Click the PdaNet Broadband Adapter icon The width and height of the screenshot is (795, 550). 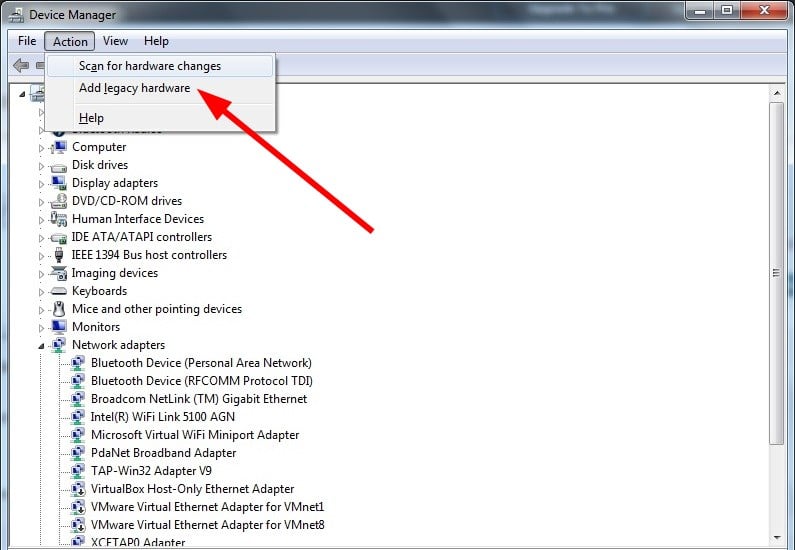click(78, 453)
